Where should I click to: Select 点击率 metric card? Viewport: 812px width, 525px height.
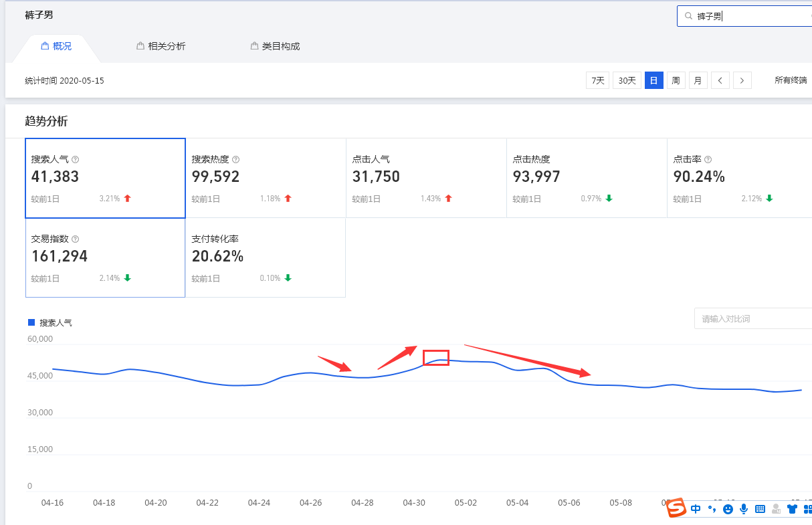click(x=740, y=178)
